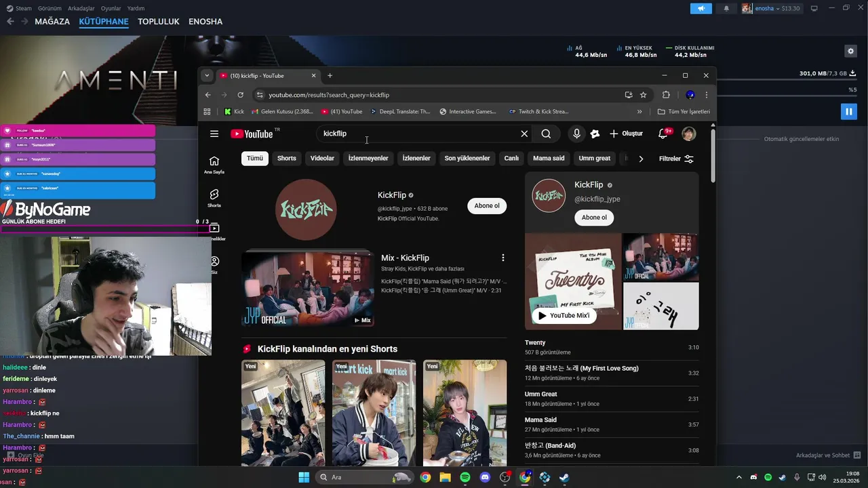Switch to Steam MAĞAZA tab

tap(52, 21)
